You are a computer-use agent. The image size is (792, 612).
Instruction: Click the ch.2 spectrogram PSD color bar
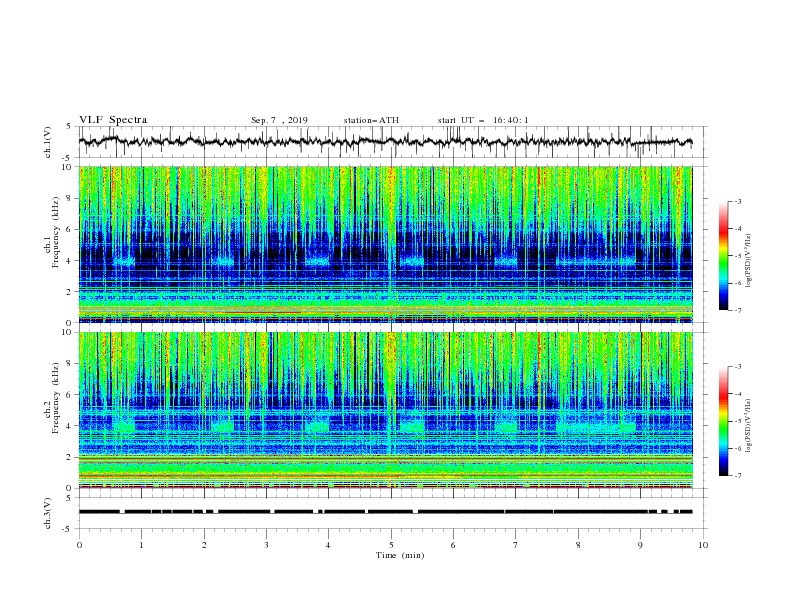pyautogui.click(x=723, y=421)
